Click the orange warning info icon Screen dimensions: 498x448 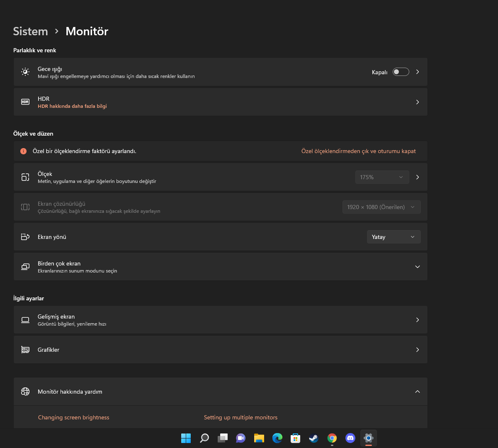coord(24,151)
